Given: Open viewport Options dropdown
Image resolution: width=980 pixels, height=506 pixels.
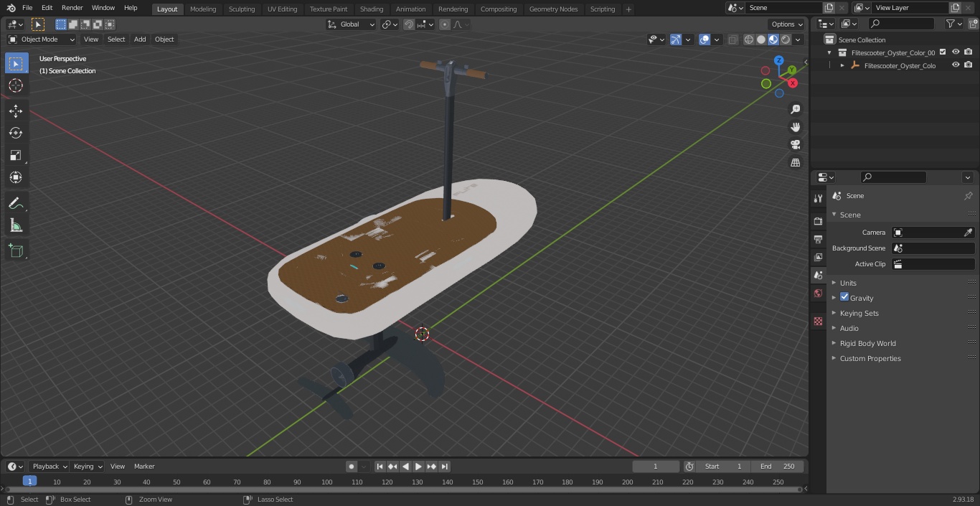Looking at the screenshot, I should [787, 24].
